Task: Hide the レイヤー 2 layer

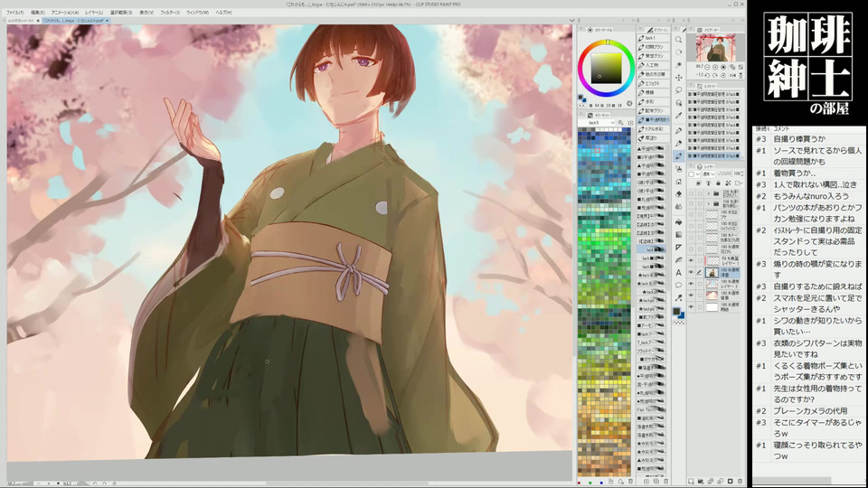Action: (691, 284)
